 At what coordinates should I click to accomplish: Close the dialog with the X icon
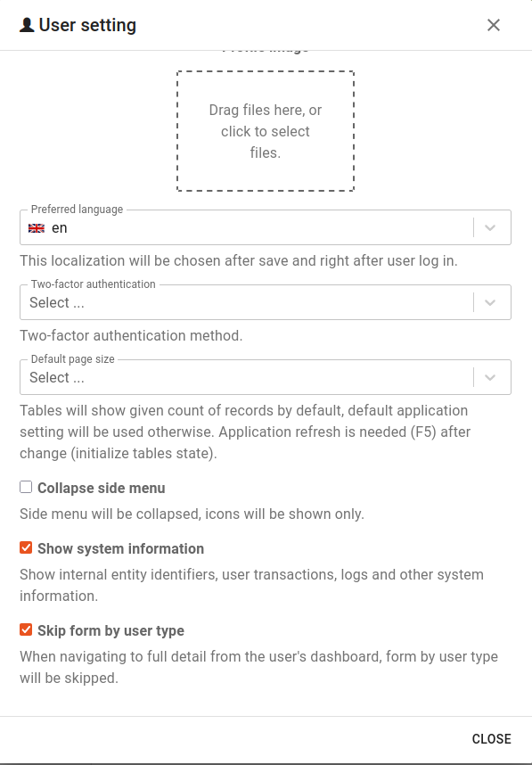tap(494, 25)
